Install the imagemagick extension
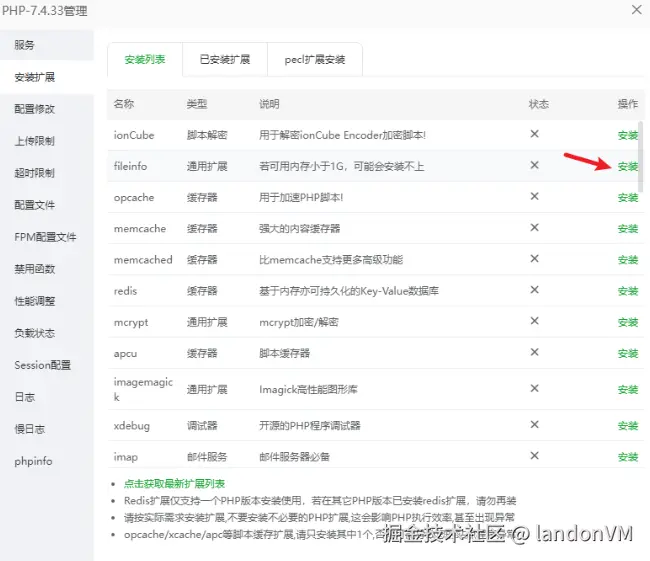 (x=628, y=389)
